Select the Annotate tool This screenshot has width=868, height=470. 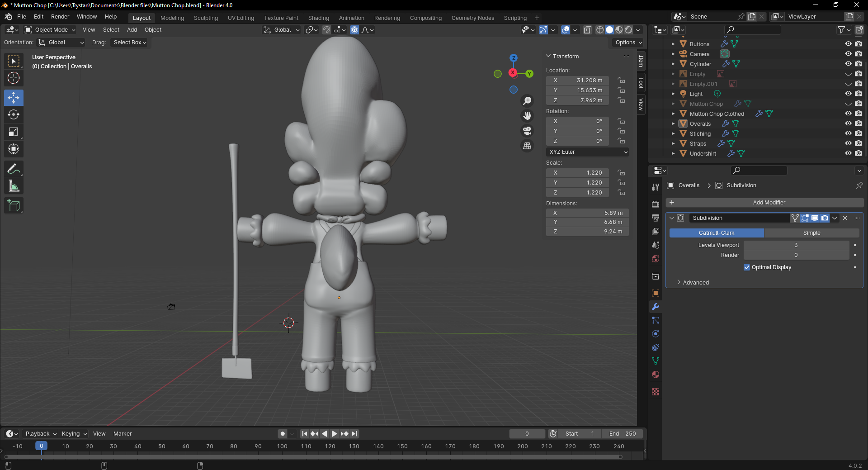click(14, 169)
